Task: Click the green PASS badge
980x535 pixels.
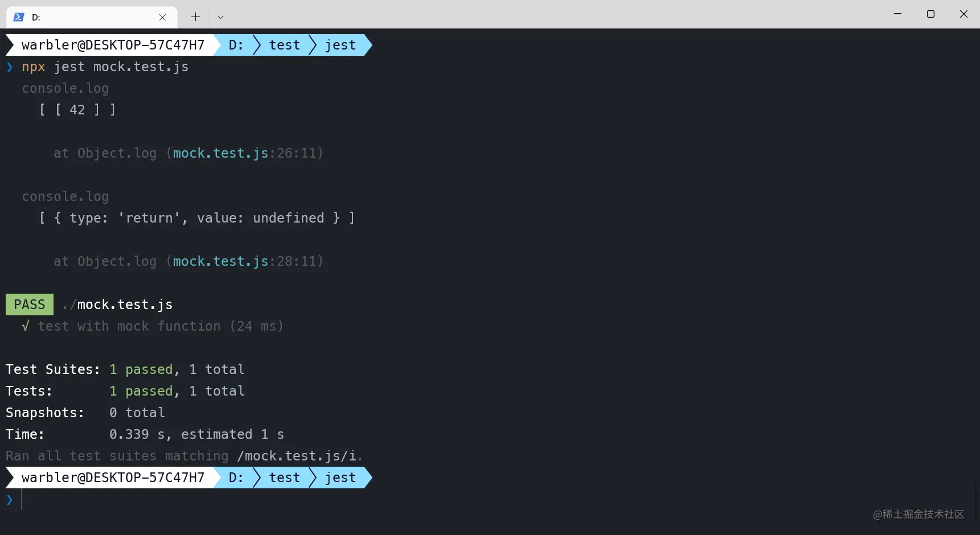Action: tap(30, 304)
